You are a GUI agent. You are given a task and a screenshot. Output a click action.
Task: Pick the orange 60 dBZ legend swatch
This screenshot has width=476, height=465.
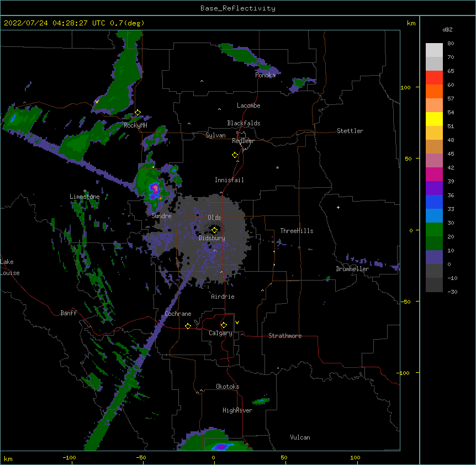(434, 91)
